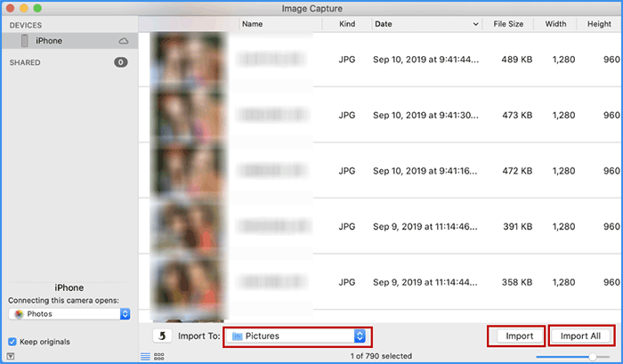Click the '358 KB' file size cell
Image resolution: width=623 pixels, height=364 pixels.
tap(516, 282)
